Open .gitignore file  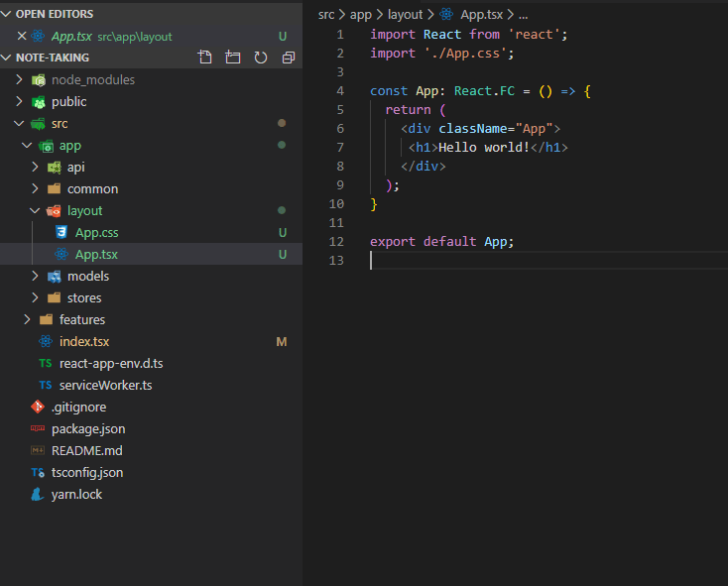(x=151, y=407)
